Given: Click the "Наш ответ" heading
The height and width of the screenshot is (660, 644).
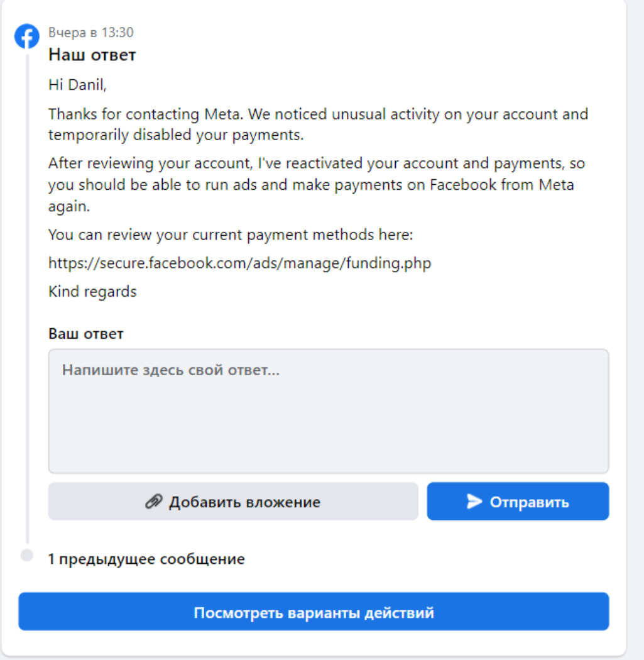Looking at the screenshot, I should [92, 55].
